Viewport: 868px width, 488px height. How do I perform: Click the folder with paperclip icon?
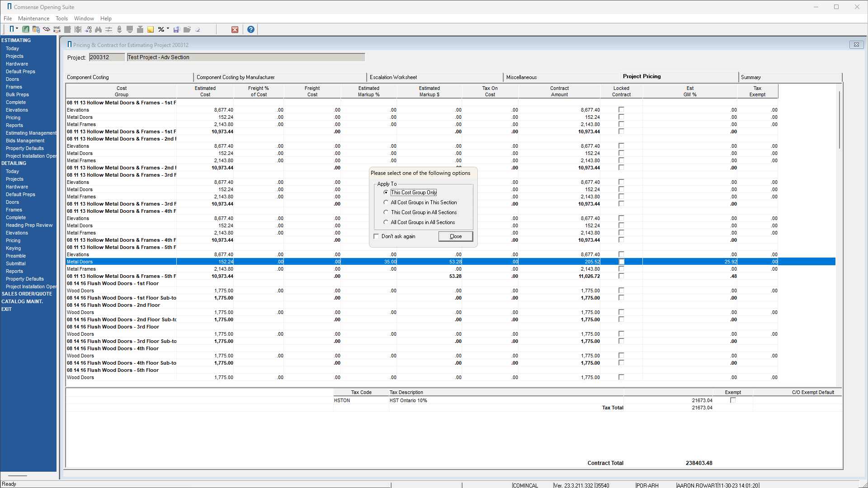(x=36, y=29)
